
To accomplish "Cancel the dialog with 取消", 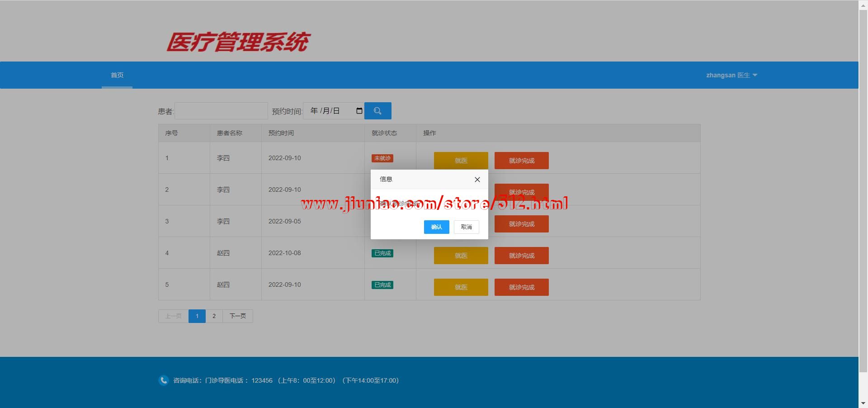I will click(x=466, y=227).
